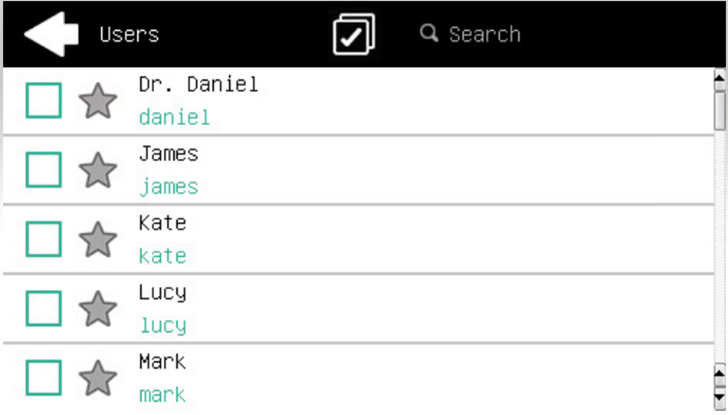728x415 pixels.
Task: Check the box for Dr. Daniel
Action: (x=43, y=101)
